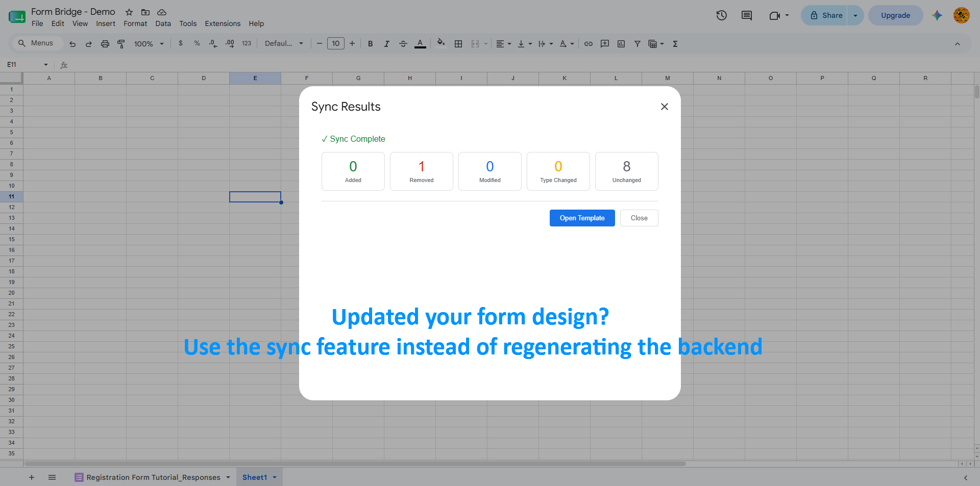Click the functions sigma icon
The height and width of the screenshot is (486, 980).
[675, 44]
